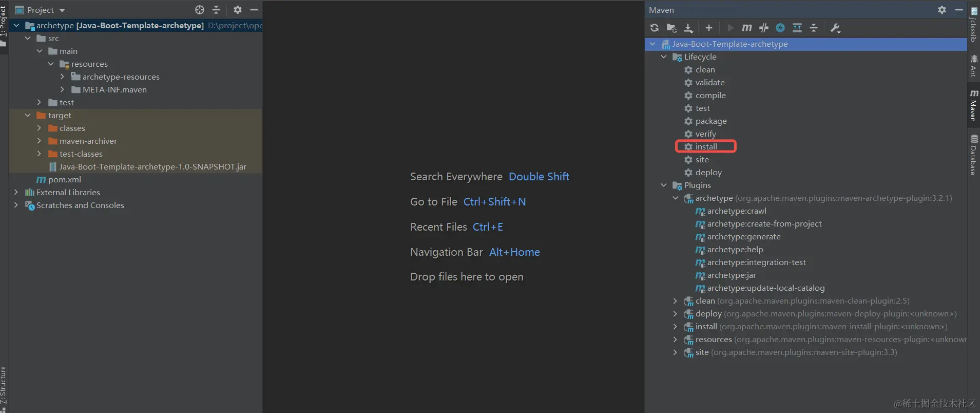Open the jclasslib side tab
This screenshot has height=413, width=980.
coord(973,24)
